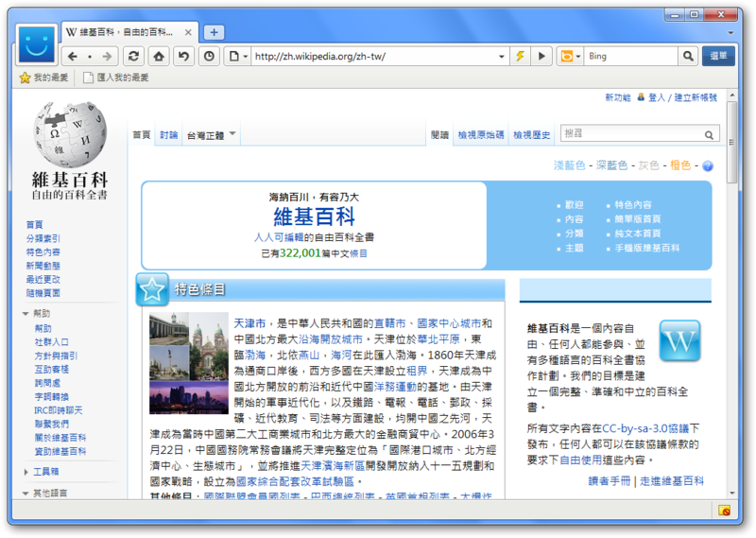This screenshot has width=756, height=538.
Task: Reload the page with the refresh icon
Action: pos(133,57)
